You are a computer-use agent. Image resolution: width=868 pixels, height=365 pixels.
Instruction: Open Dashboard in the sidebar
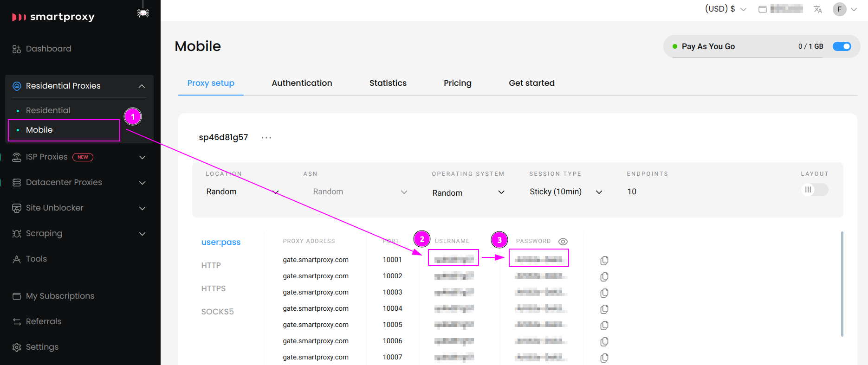(x=48, y=49)
